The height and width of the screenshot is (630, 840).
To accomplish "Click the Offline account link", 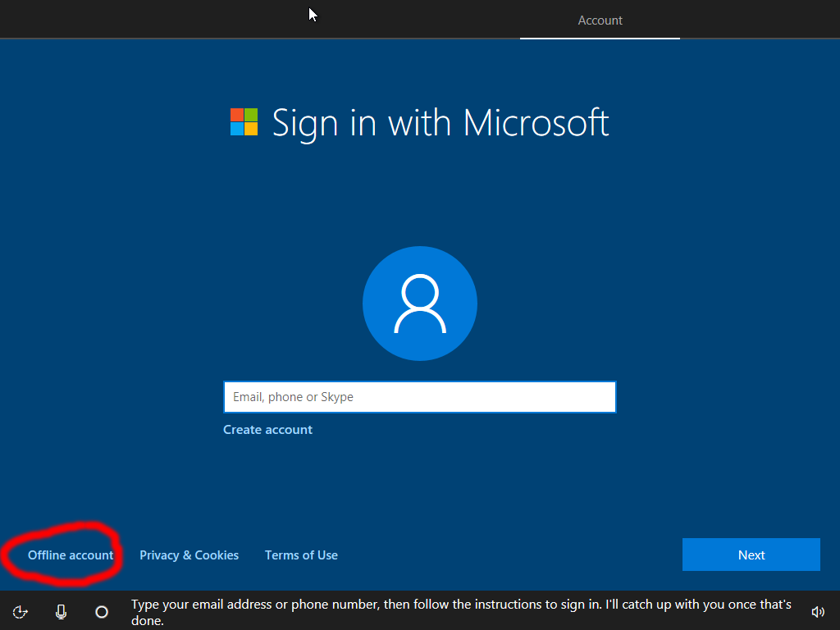I will click(71, 555).
